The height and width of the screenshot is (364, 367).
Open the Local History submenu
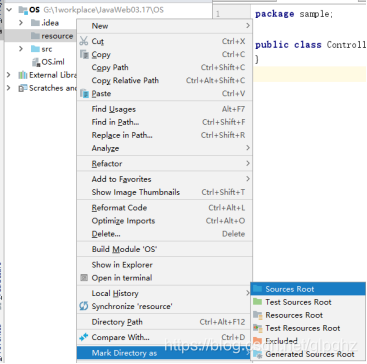tap(165, 293)
